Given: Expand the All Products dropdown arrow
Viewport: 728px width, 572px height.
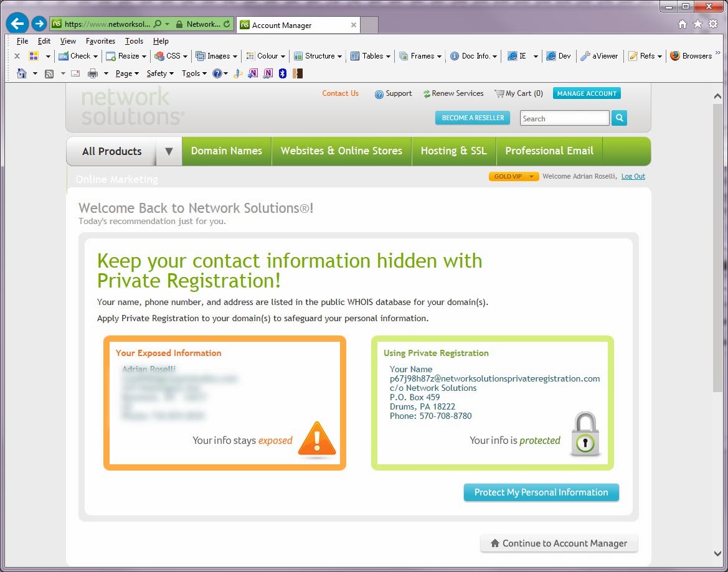Looking at the screenshot, I should click(x=169, y=151).
